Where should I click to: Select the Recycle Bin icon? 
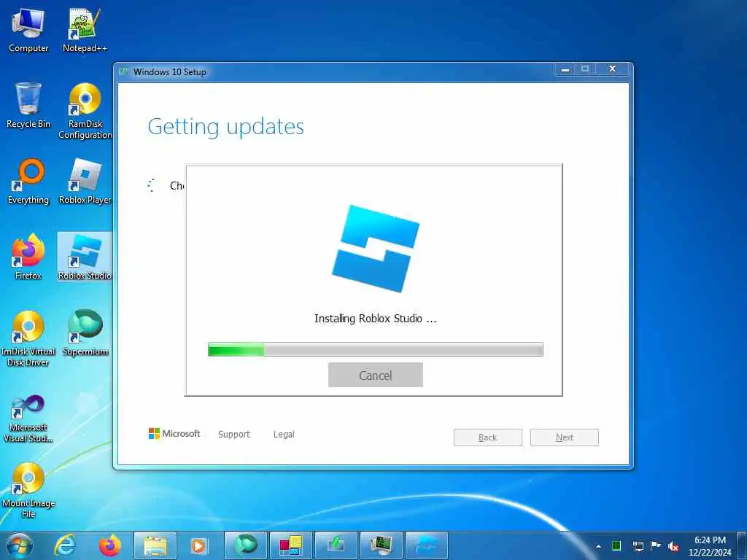tap(28, 106)
